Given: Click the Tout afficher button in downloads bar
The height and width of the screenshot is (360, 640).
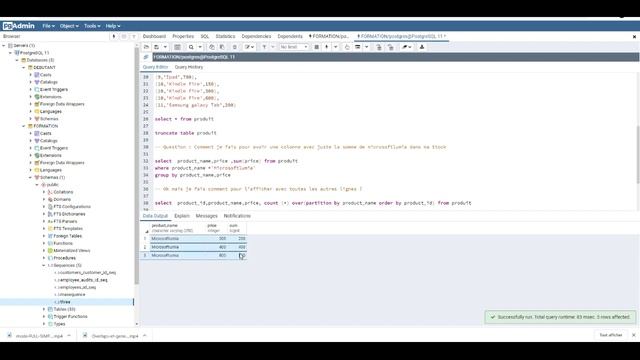Looking at the screenshot, I should [x=611, y=335].
